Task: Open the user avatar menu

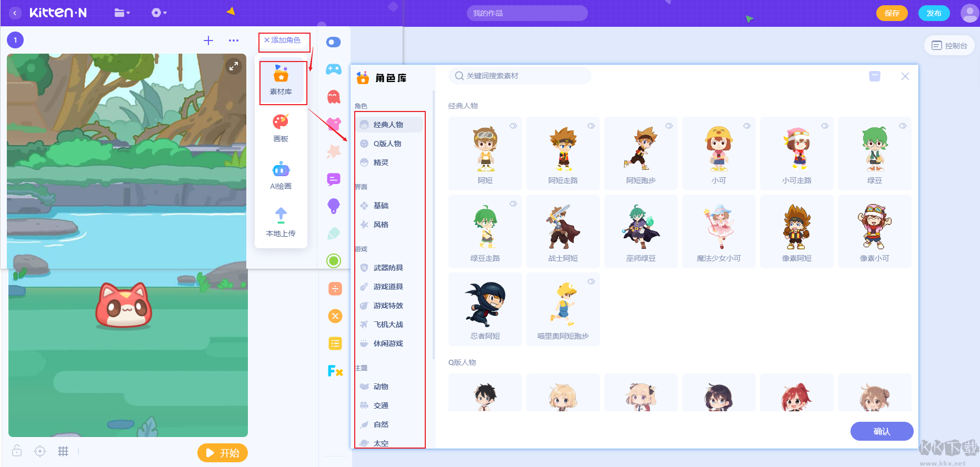Action: [x=969, y=13]
